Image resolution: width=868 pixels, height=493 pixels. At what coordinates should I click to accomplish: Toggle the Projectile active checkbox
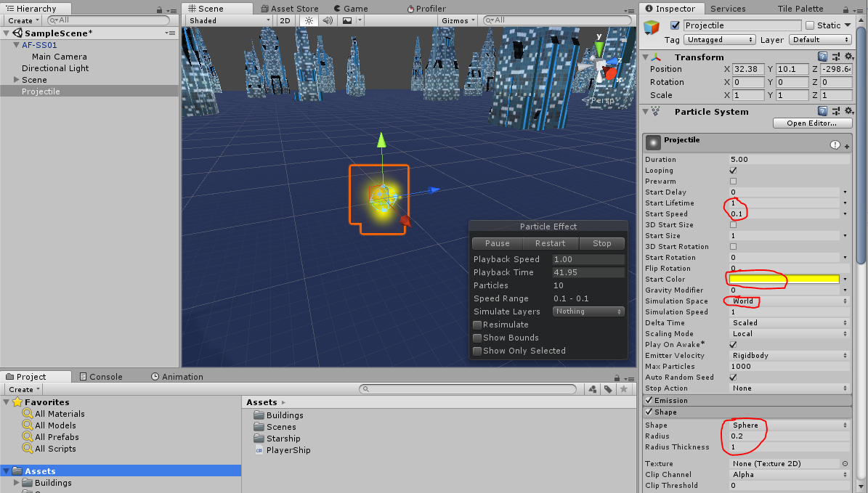tap(675, 25)
